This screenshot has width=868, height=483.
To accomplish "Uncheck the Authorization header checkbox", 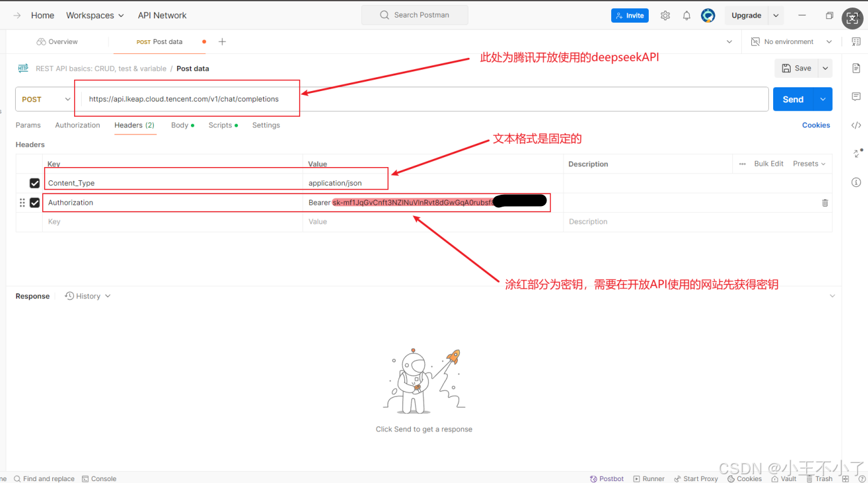I will (35, 203).
